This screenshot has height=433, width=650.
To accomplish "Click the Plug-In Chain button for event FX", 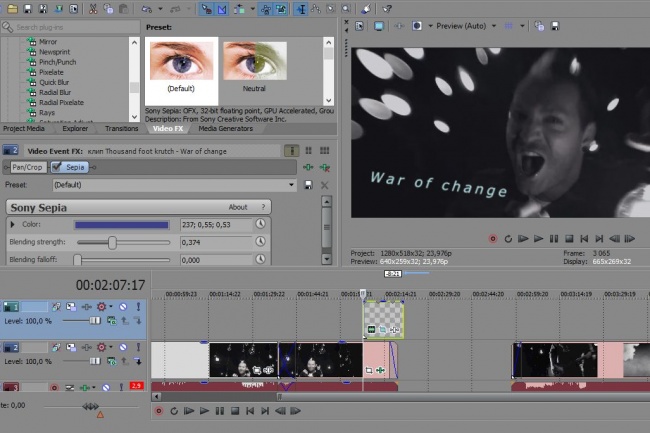I will pyautogui.click(x=308, y=167).
